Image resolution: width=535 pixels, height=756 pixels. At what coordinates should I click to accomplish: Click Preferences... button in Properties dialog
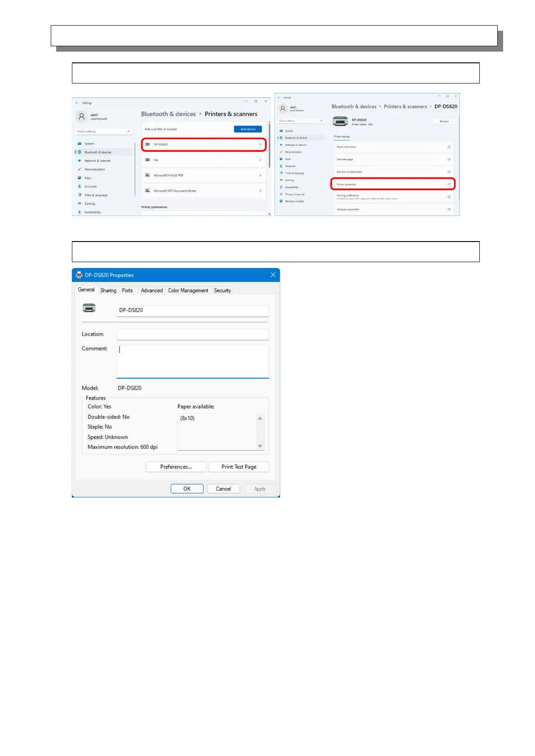click(x=176, y=467)
